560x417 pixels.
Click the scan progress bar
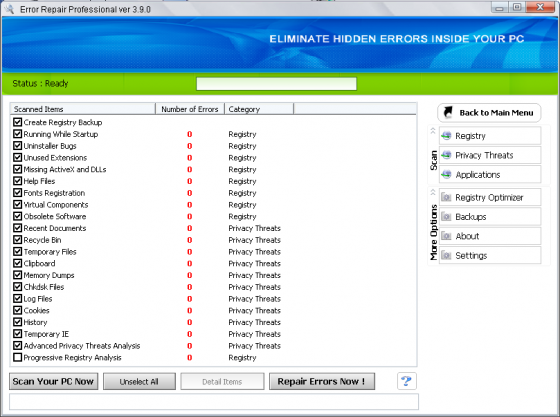[276, 84]
